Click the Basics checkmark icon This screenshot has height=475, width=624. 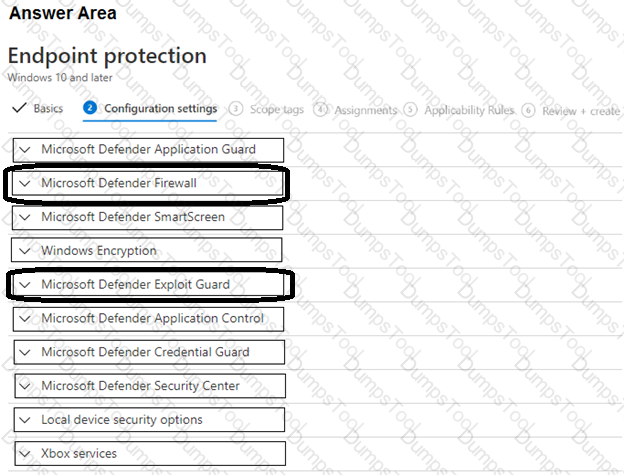[x=19, y=108]
